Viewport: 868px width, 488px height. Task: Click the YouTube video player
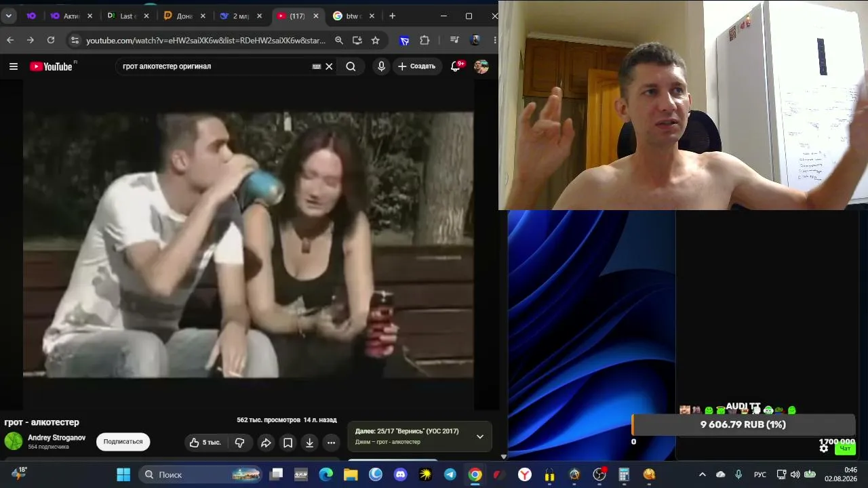tap(248, 245)
